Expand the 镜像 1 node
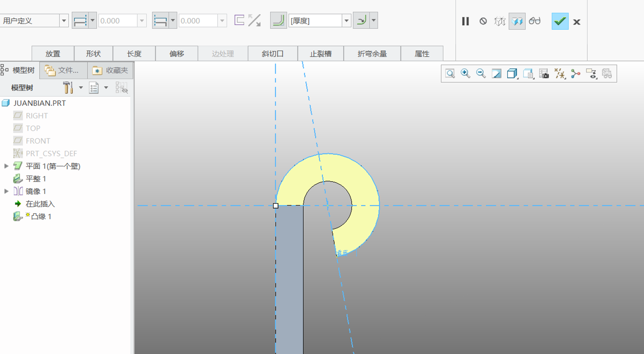 pyautogui.click(x=6, y=191)
